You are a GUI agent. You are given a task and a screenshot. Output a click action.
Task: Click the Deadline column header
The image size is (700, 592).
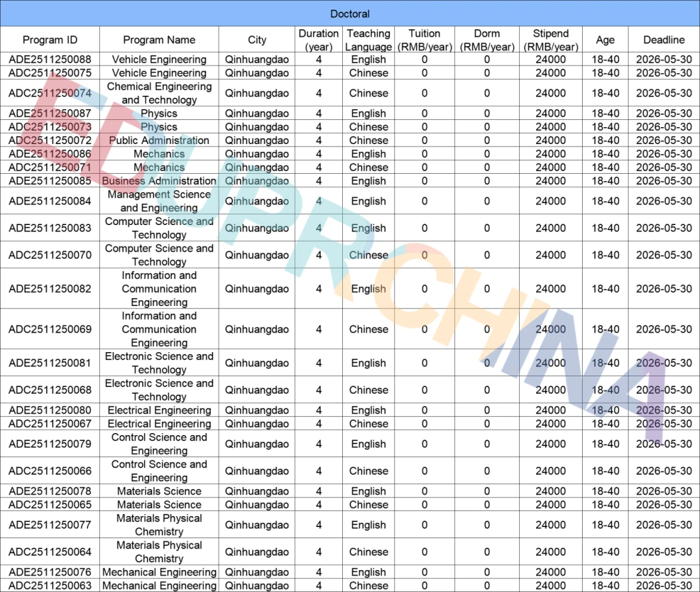click(x=664, y=40)
